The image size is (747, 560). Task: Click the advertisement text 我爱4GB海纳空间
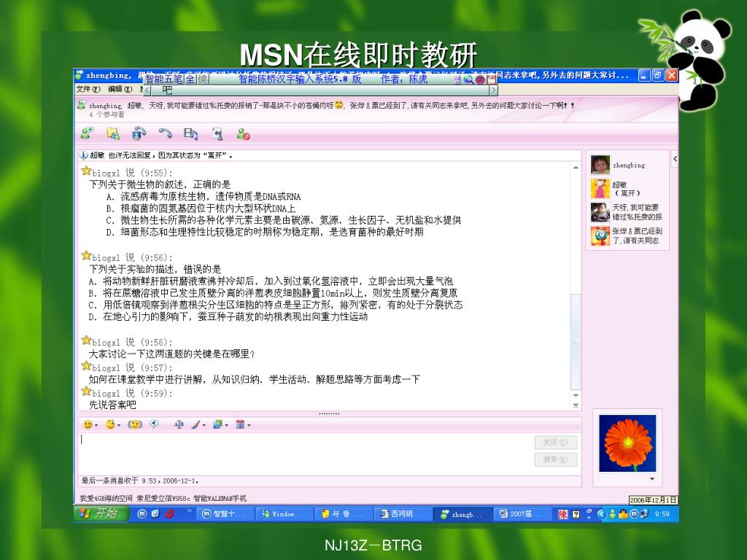pos(106,499)
